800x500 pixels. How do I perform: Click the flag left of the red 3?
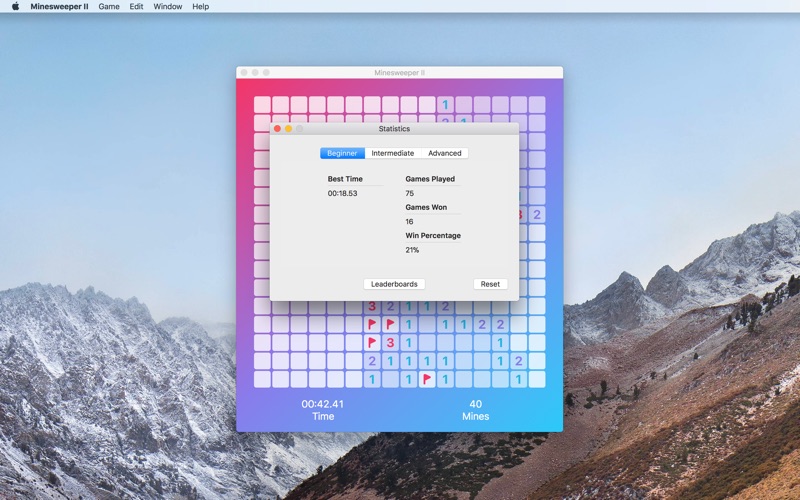click(x=372, y=342)
